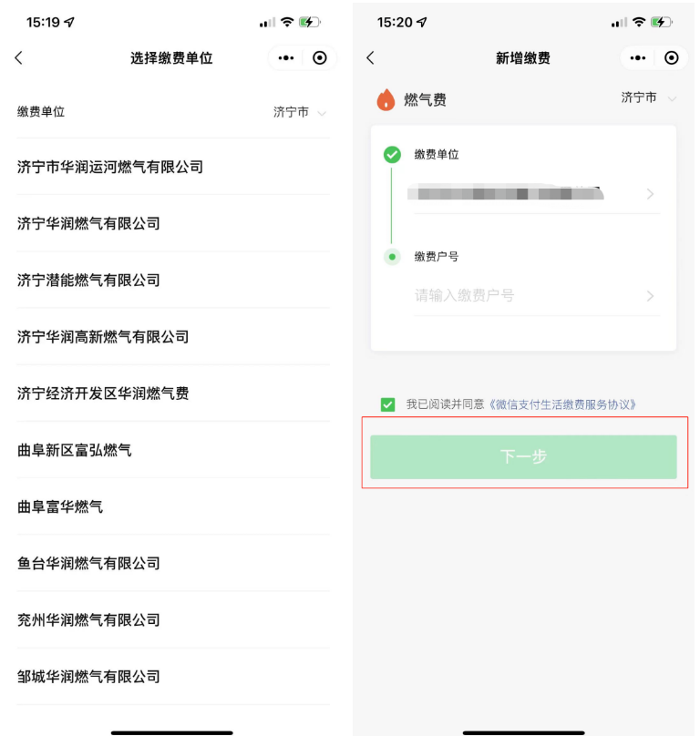This screenshot has width=700, height=736.
Task: Go back from 新增缴费 screen
Action: [x=370, y=57]
